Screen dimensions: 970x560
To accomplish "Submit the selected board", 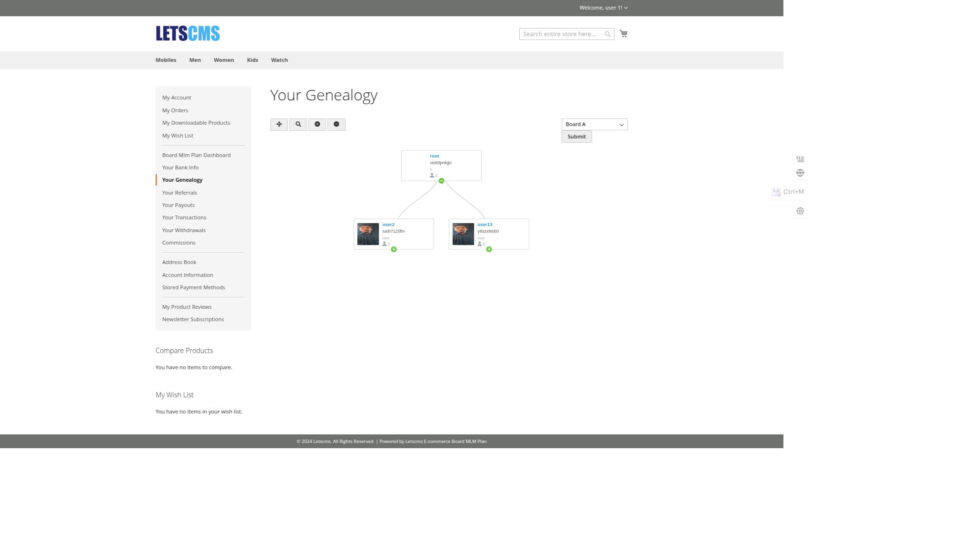I will pyautogui.click(x=576, y=137).
